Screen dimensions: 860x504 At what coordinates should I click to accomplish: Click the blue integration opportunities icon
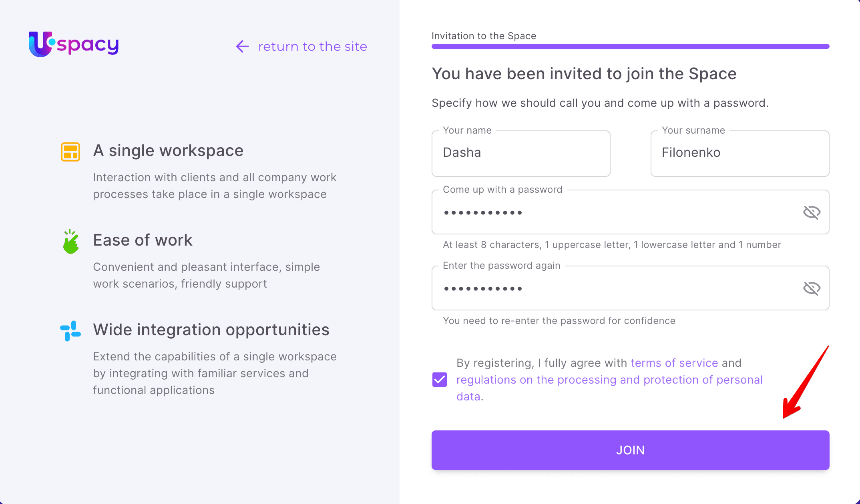70,331
